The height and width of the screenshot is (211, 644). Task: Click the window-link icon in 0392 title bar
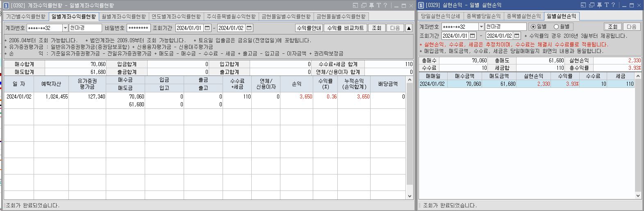point(355,5)
